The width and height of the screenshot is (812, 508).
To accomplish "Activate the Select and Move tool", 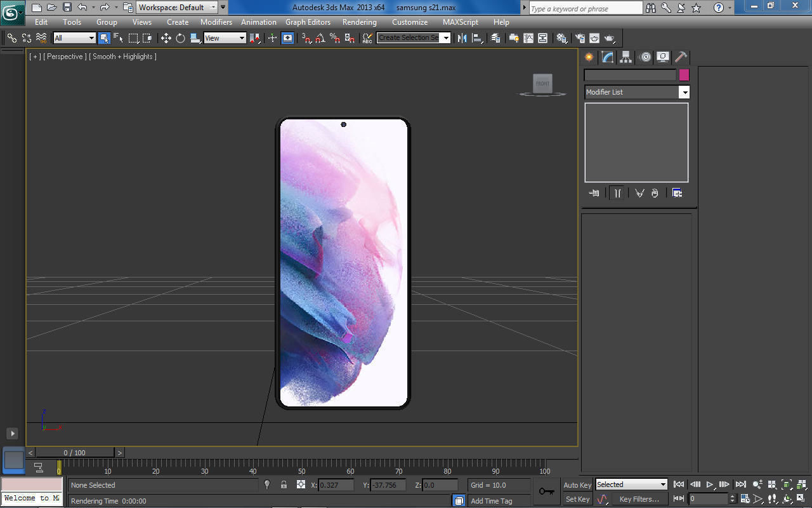I will point(166,38).
